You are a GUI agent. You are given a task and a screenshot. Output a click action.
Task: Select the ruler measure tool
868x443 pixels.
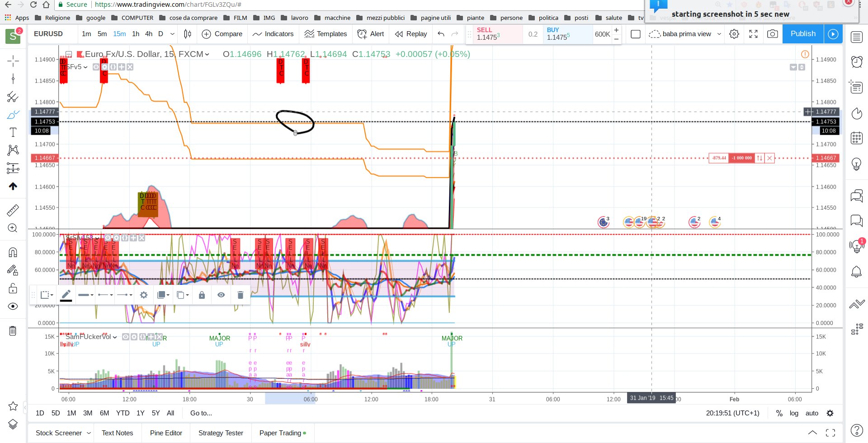13,210
